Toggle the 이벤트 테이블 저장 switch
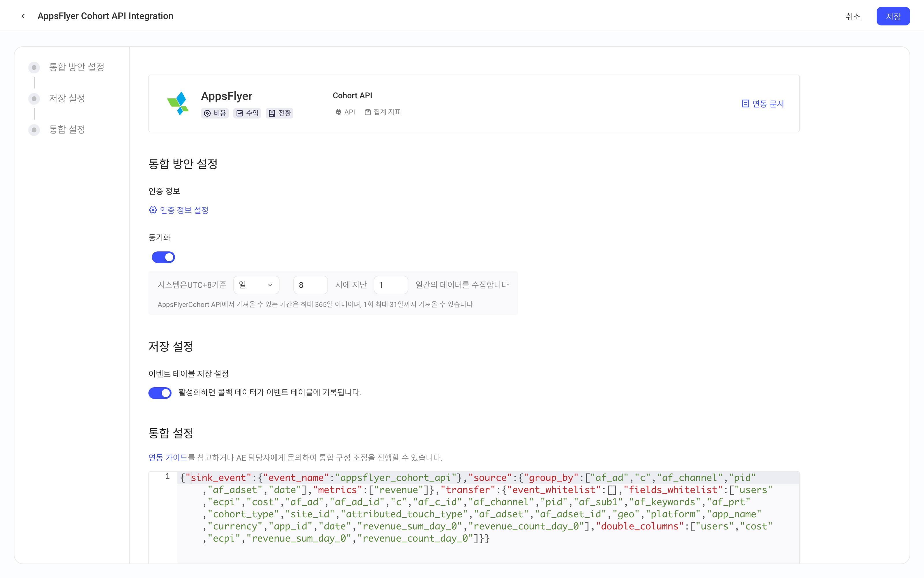Viewport: 924px width, 578px height. pyautogui.click(x=160, y=392)
